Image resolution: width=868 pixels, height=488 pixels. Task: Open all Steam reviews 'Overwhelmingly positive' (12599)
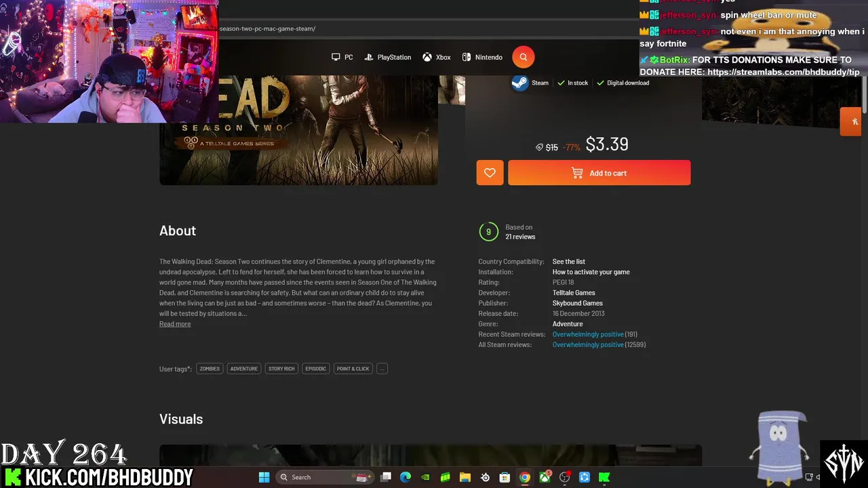pyautogui.click(x=588, y=345)
